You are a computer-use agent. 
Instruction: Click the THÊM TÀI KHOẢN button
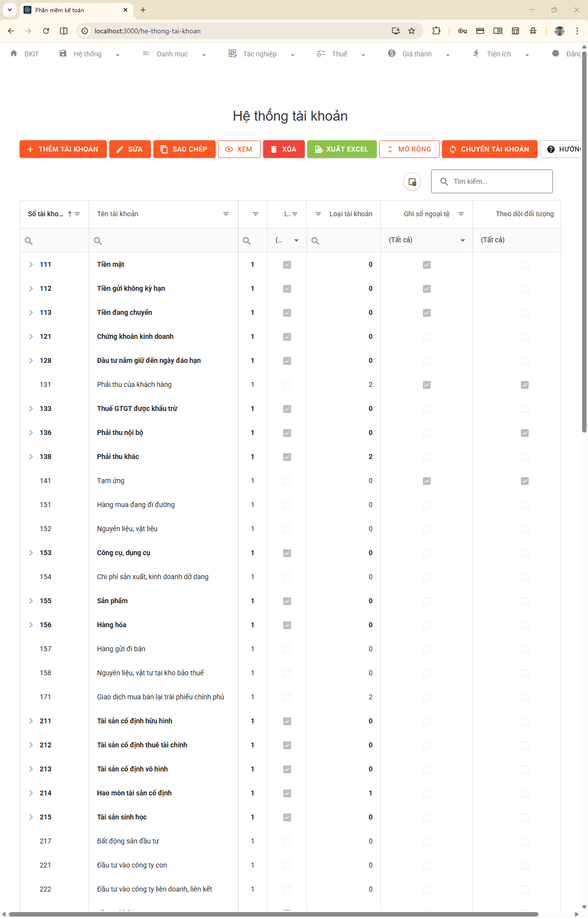pos(63,149)
